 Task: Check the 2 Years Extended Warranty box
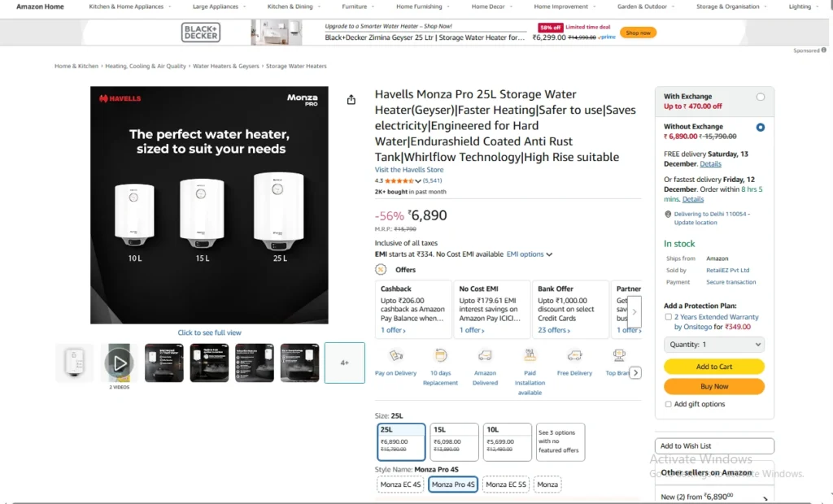pos(669,317)
